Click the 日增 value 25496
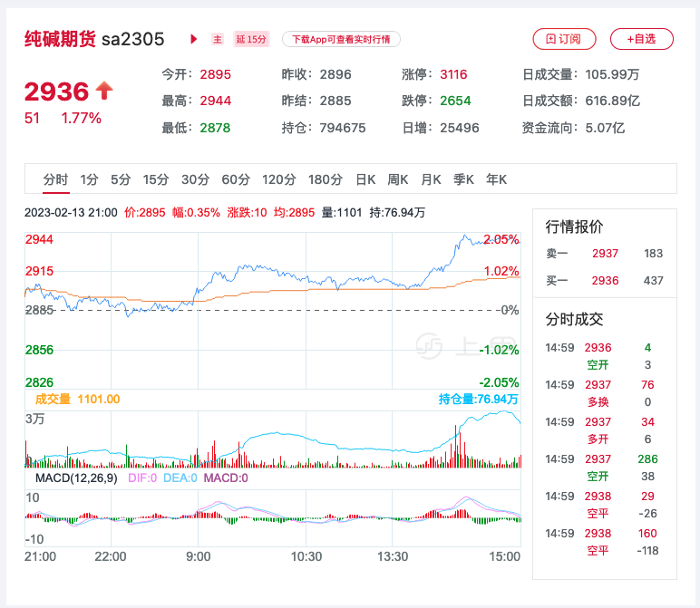 460,128
